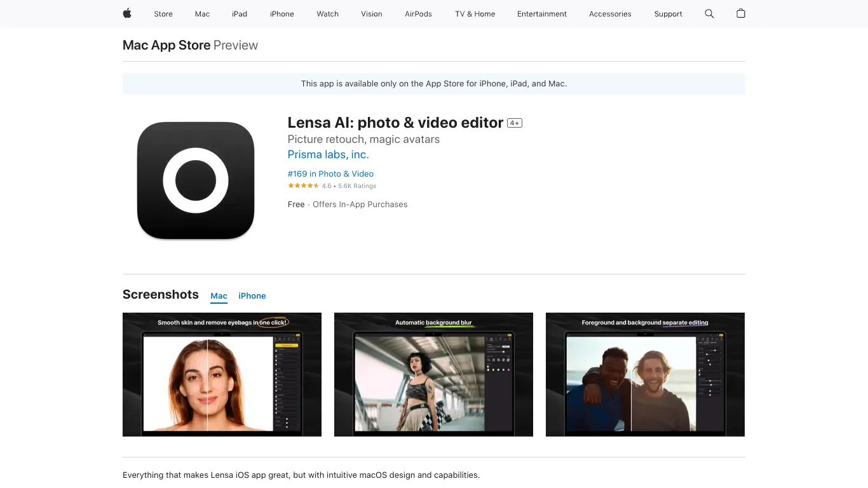This screenshot has height=488, width=868.
Task: Select the Mac screenshots tab
Action: [219, 296]
